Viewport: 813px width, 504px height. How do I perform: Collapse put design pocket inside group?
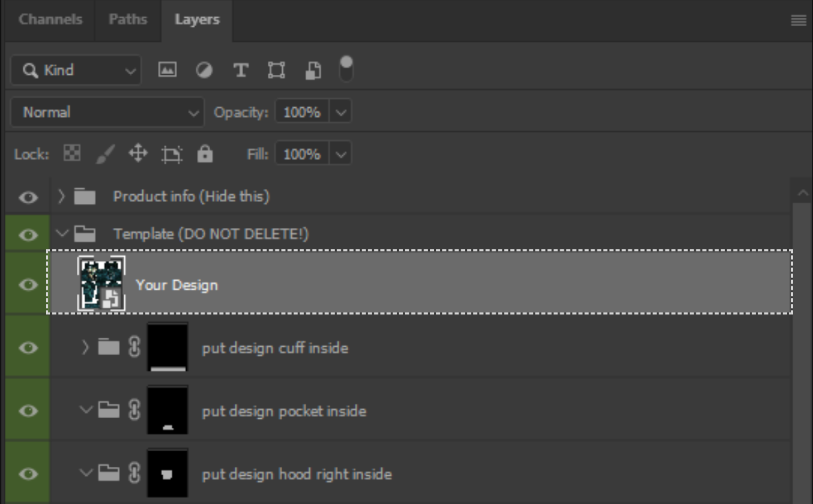[x=86, y=410]
